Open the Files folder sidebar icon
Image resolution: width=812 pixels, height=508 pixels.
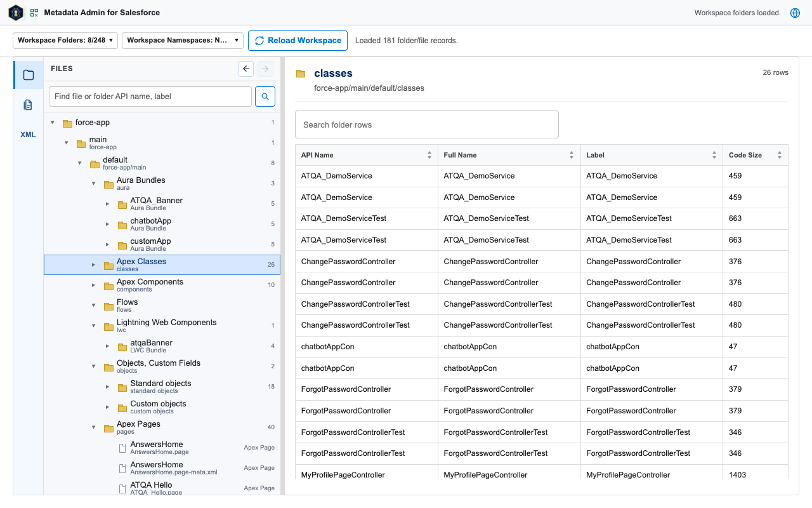[29, 75]
